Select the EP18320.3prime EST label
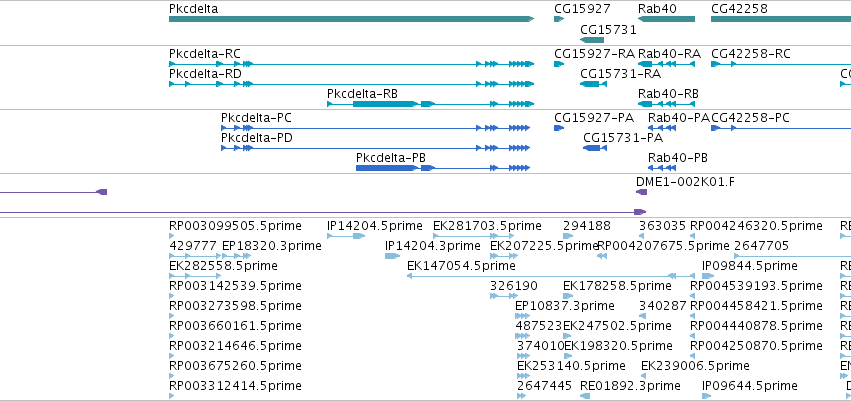This screenshot has height=401, width=851. 272,246
